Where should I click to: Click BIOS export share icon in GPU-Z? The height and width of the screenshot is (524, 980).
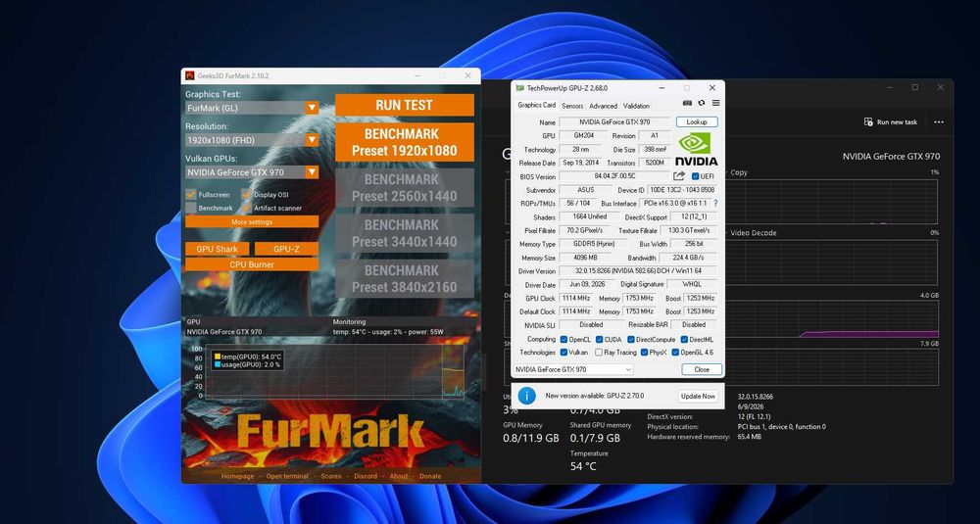pyautogui.click(x=679, y=176)
